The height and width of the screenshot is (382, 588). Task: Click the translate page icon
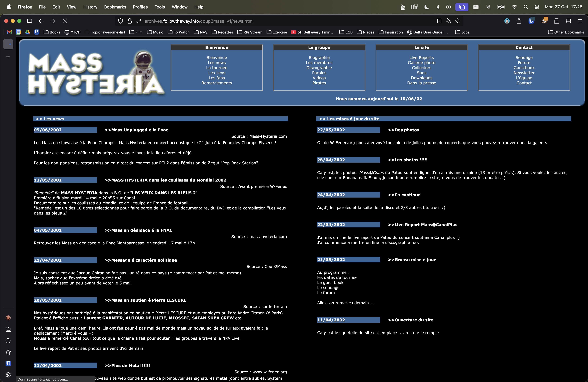pyautogui.click(x=448, y=21)
